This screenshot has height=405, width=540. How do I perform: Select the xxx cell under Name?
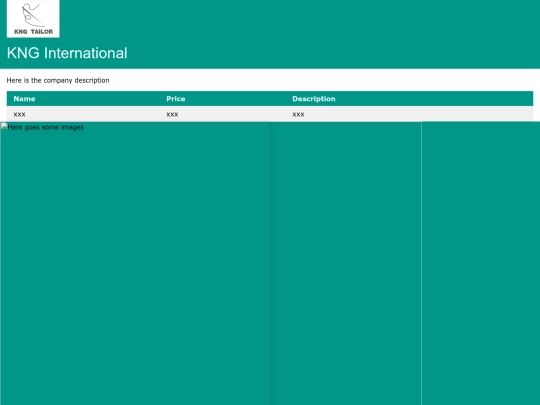tap(20, 114)
